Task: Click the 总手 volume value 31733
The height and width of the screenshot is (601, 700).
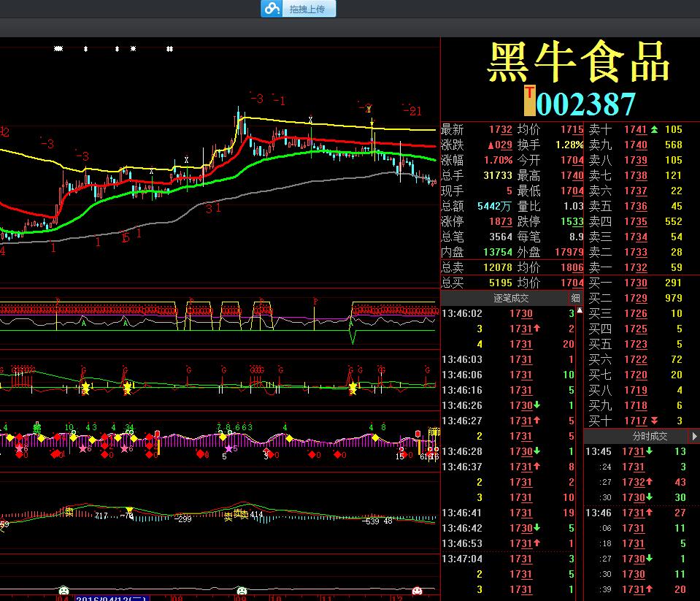Action: tap(498, 175)
